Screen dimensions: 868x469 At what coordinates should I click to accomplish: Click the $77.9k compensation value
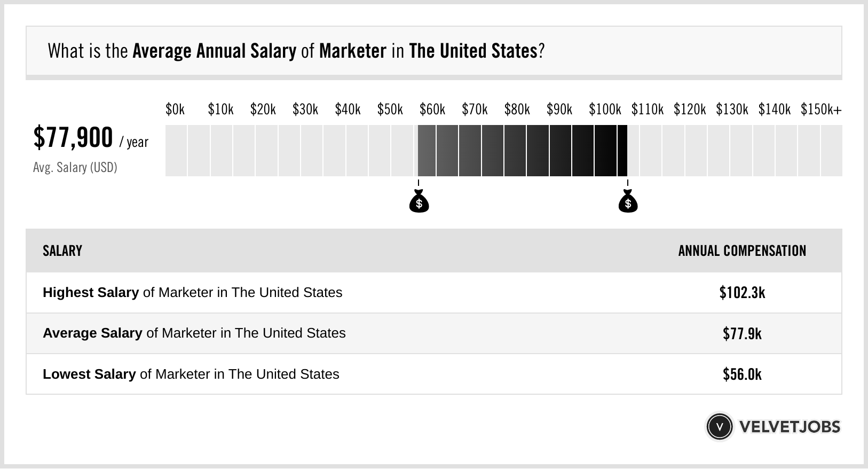click(742, 333)
